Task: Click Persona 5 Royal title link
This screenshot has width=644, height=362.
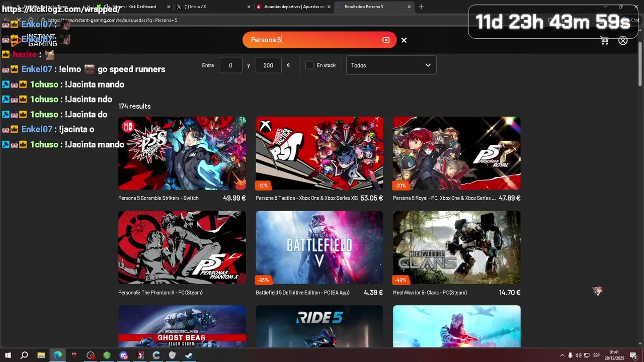Action: click(444, 198)
